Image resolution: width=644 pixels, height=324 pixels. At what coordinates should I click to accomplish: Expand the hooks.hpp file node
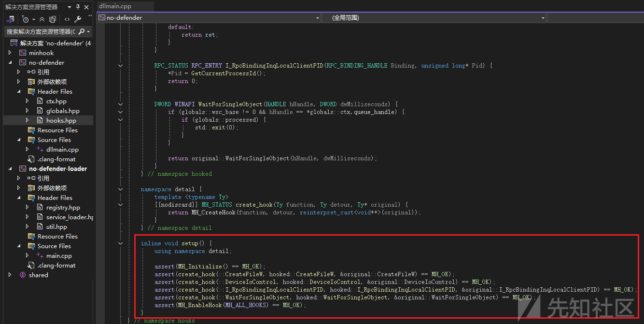28,120
